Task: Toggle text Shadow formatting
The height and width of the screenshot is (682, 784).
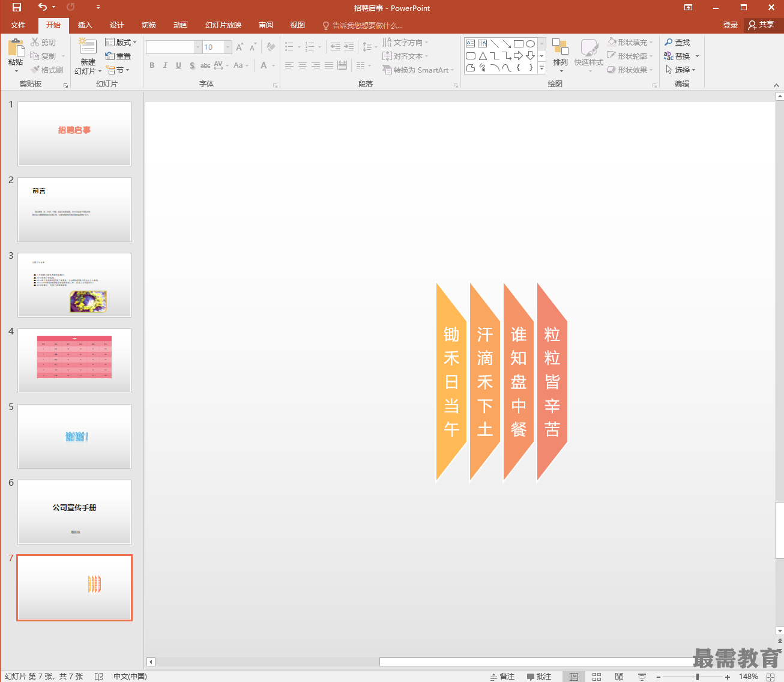Action: pos(192,65)
